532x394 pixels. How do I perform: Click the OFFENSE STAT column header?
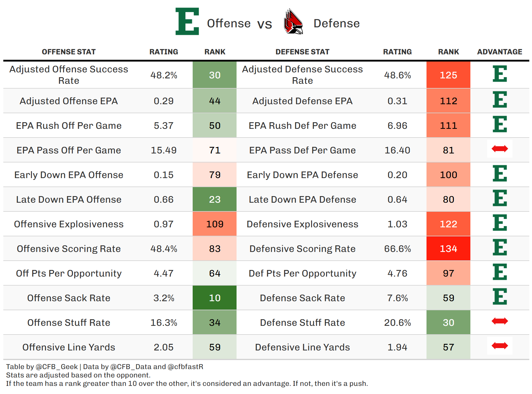click(x=69, y=52)
